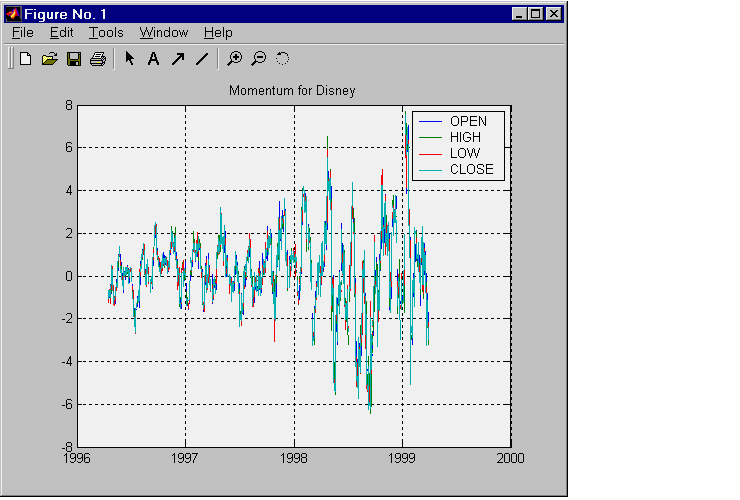Open the Edit menu
This screenshot has width=740, height=500.
61,33
